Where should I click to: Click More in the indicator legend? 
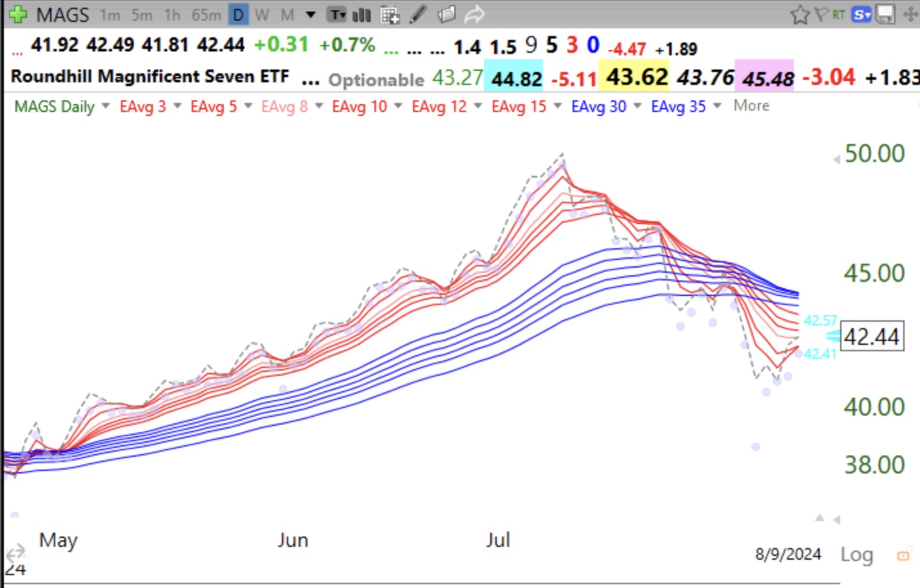pos(751,106)
